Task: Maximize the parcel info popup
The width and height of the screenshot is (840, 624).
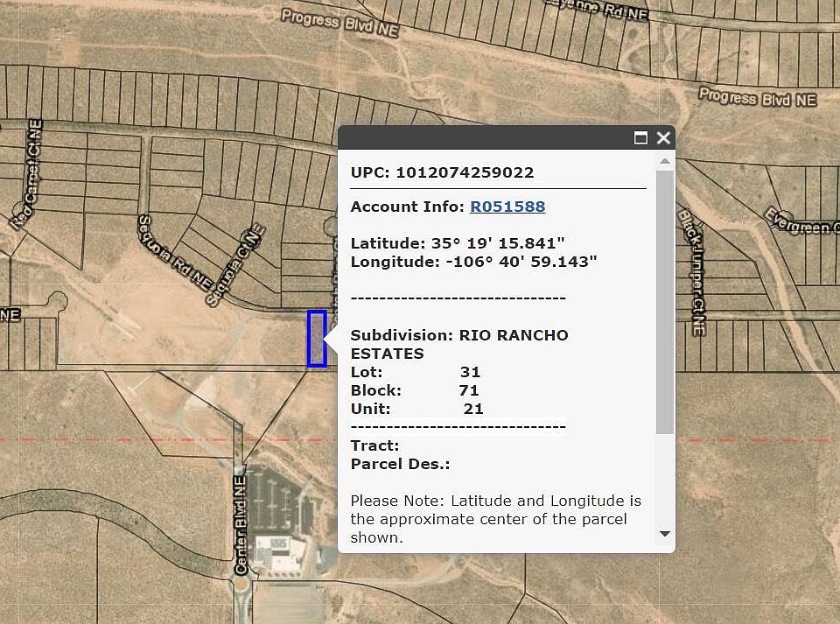Action: click(640, 138)
